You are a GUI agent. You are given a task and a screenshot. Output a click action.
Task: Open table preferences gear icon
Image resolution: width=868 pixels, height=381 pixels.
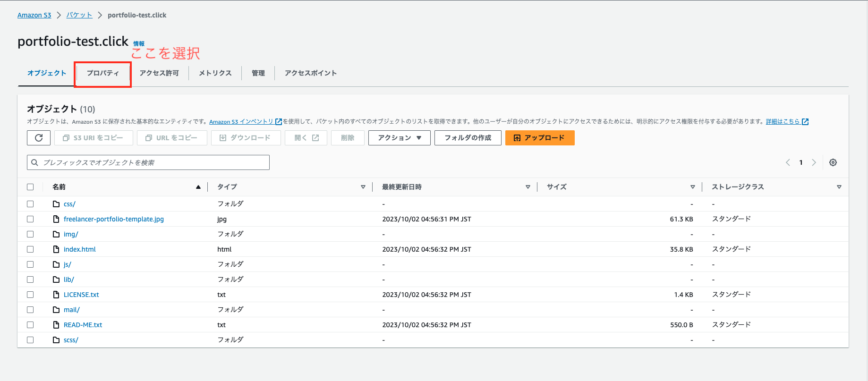833,162
